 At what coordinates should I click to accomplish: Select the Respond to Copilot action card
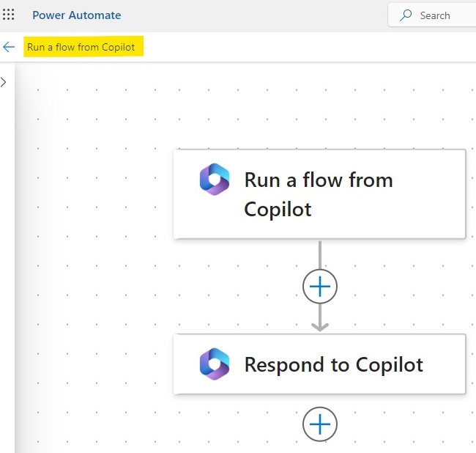(319, 364)
